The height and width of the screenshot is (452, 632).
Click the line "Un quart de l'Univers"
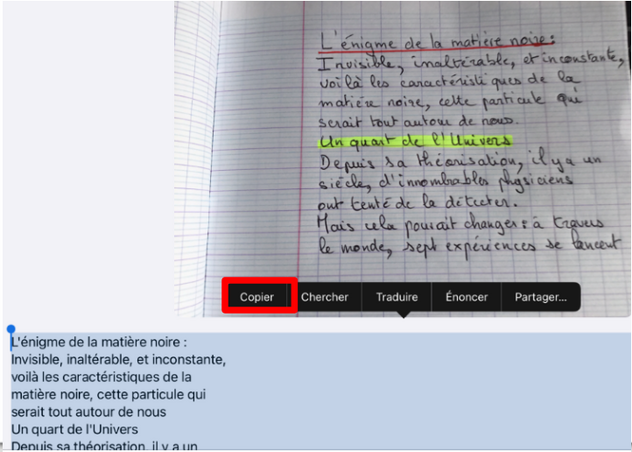(x=75, y=430)
